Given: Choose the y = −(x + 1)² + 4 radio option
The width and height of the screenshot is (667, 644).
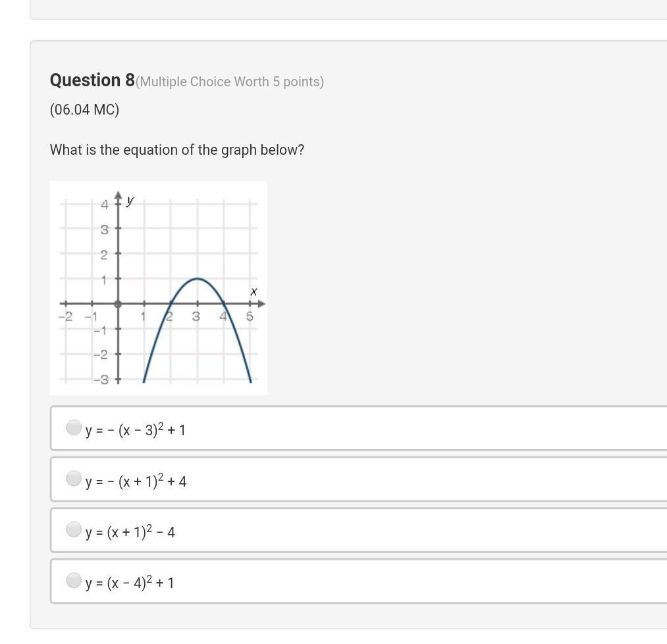Looking at the screenshot, I should [x=74, y=478].
